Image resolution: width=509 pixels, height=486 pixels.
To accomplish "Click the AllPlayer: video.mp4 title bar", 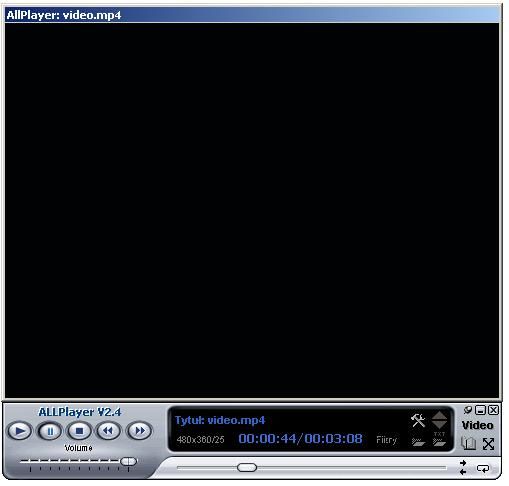I will [x=252, y=15].
